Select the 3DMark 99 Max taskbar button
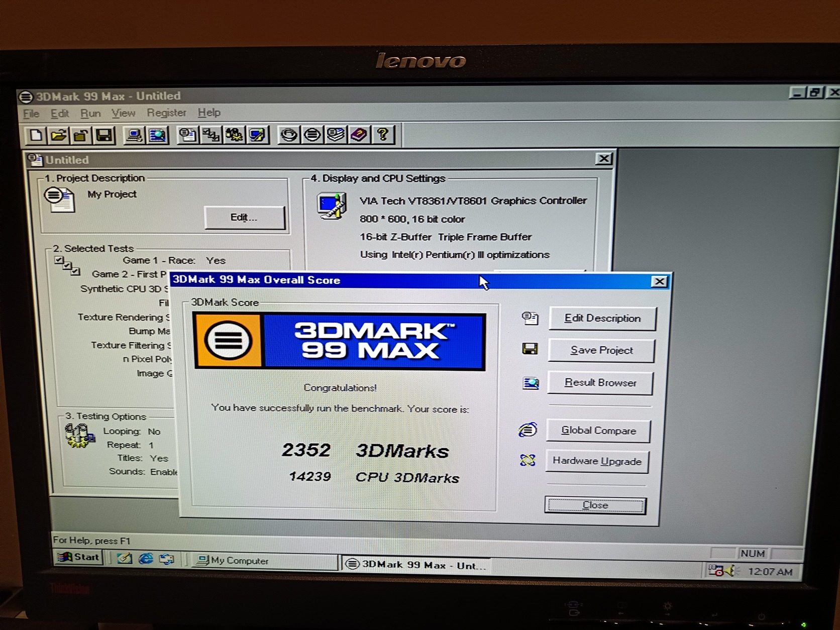Screen dimensions: 840x630 [x=416, y=565]
